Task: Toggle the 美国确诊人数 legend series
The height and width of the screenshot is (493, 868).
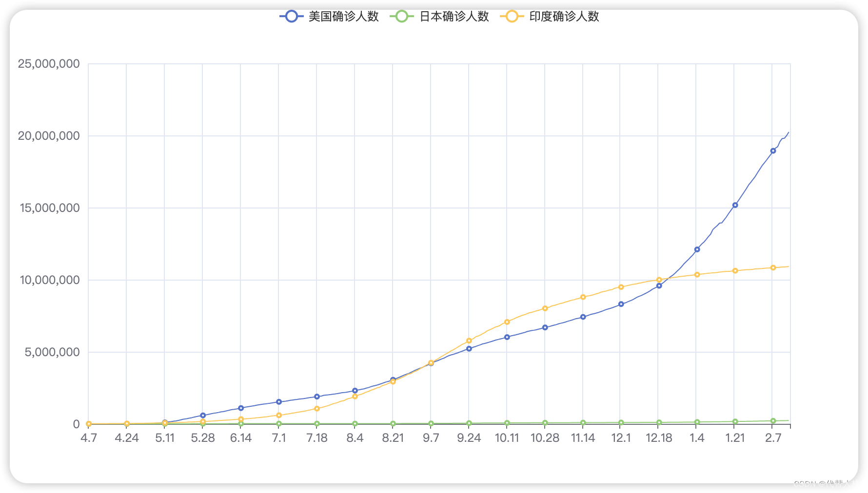Action: point(329,17)
